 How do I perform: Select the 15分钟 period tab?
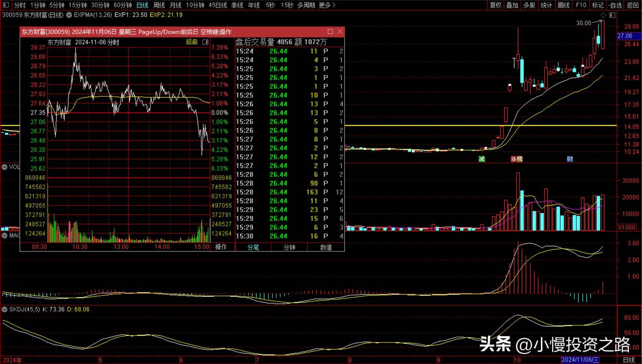(x=78, y=5)
